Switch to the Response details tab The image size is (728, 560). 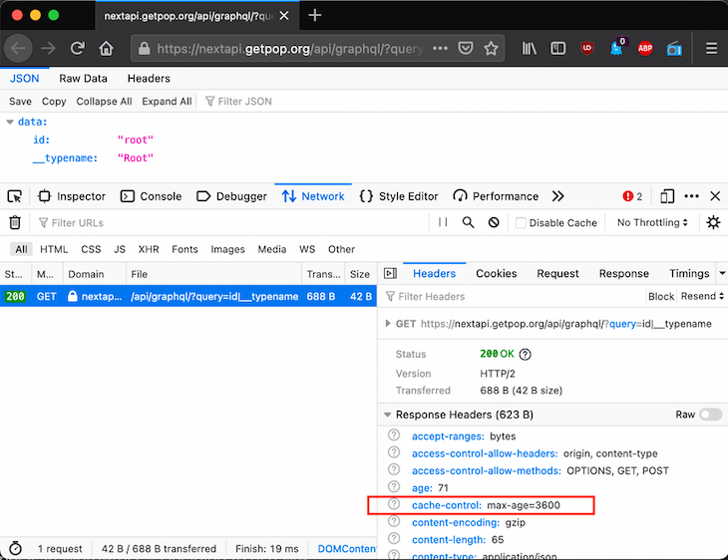(623, 273)
